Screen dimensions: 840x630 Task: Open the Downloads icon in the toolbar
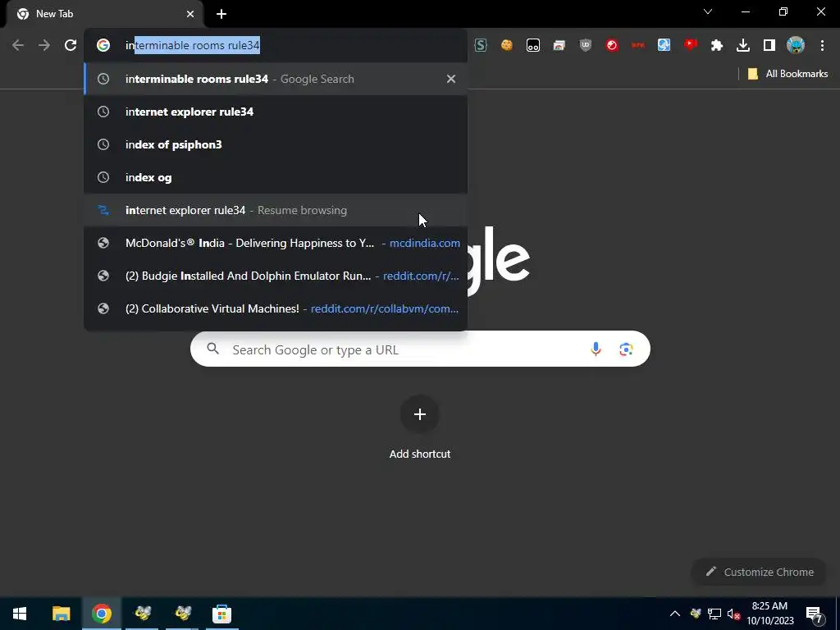pos(743,46)
